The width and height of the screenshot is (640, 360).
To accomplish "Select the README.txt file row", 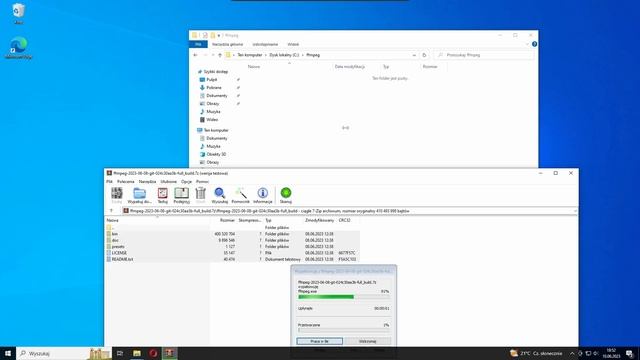I will [x=233, y=259].
